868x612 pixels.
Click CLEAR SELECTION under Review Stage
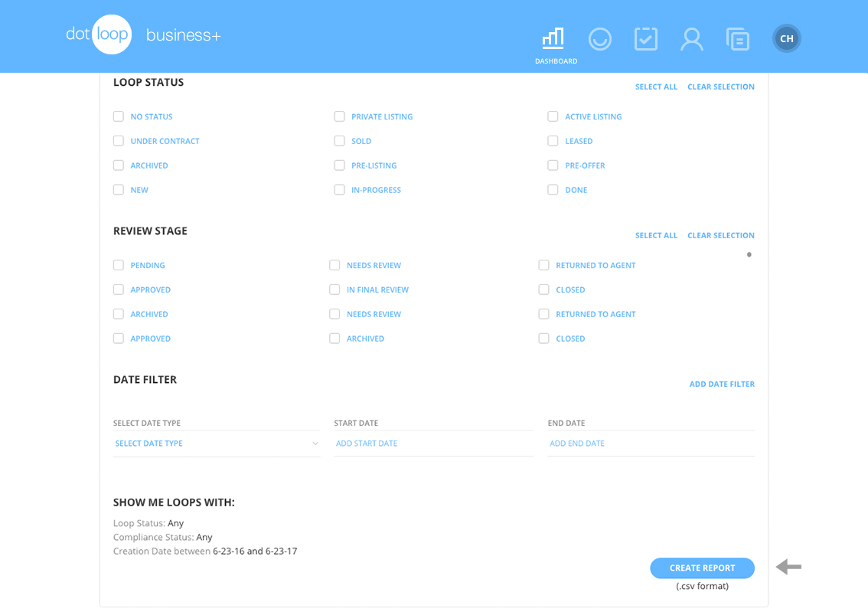pyautogui.click(x=720, y=235)
